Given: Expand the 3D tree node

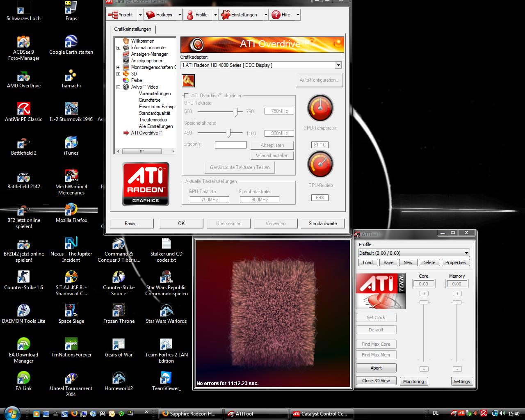Looking at the screenshot, I should (x=118, y=74).
